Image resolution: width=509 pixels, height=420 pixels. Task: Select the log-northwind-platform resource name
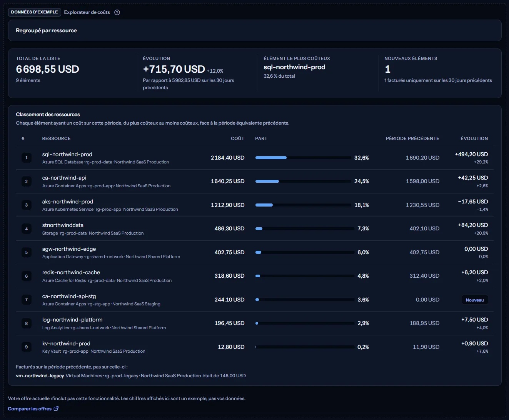(72, 320)
